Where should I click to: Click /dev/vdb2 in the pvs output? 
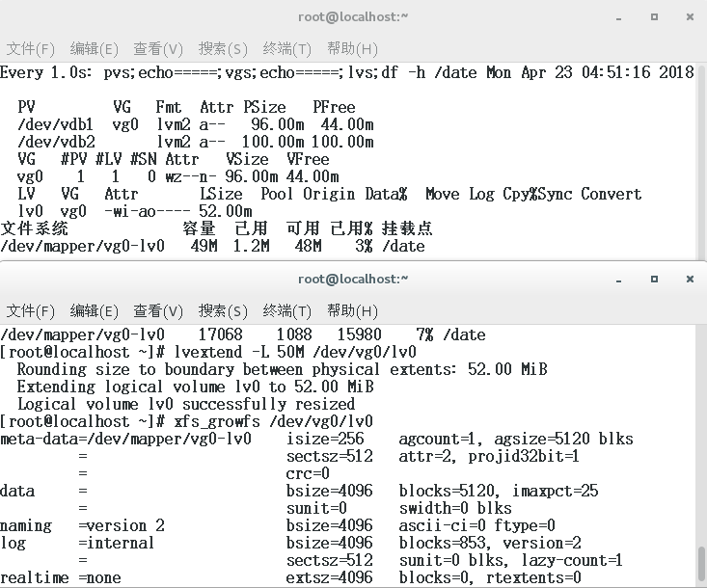click(56, 142)
